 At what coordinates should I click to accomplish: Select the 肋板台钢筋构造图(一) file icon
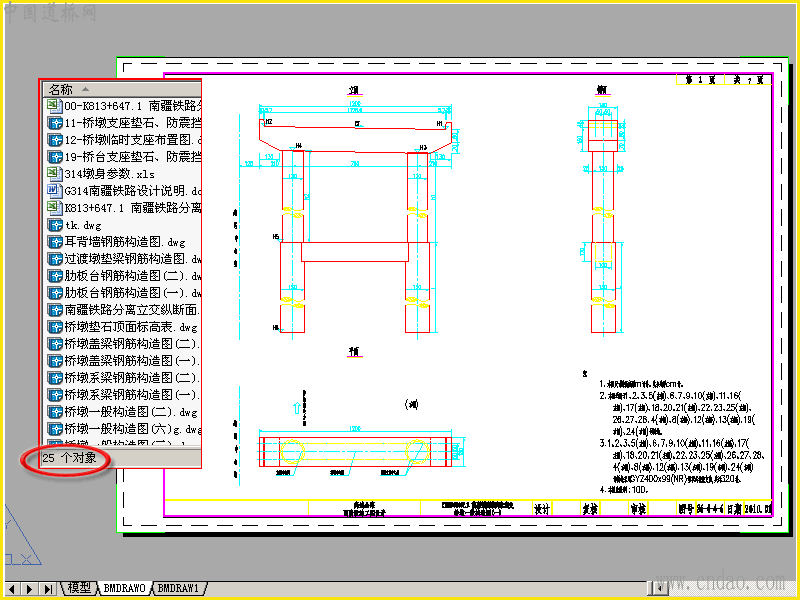click(55, 293)
